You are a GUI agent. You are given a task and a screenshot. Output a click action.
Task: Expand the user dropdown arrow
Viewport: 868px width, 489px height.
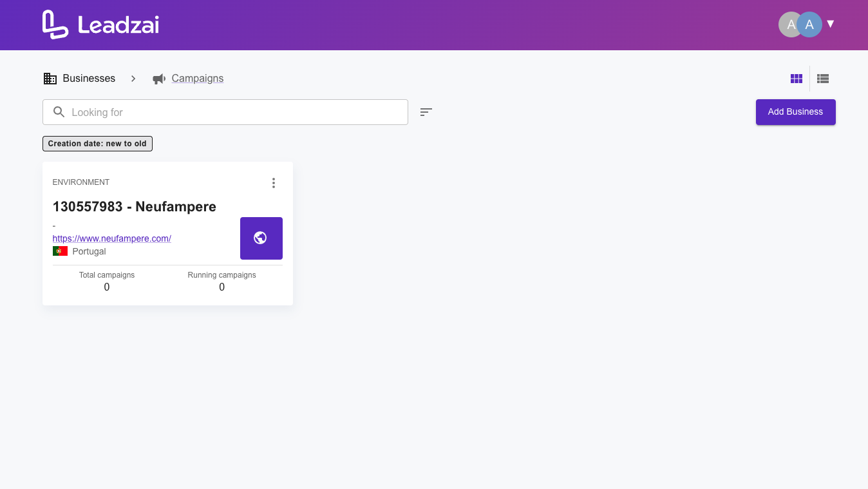tap(831, 24)
